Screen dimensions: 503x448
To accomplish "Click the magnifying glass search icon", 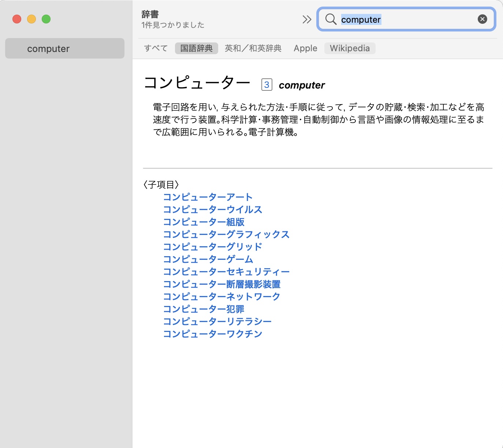I will [x=331, y=19].
